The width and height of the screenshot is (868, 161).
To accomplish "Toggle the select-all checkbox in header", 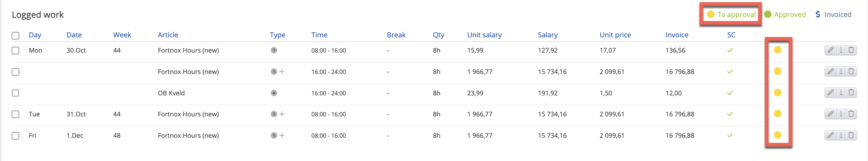I will 15,36.
